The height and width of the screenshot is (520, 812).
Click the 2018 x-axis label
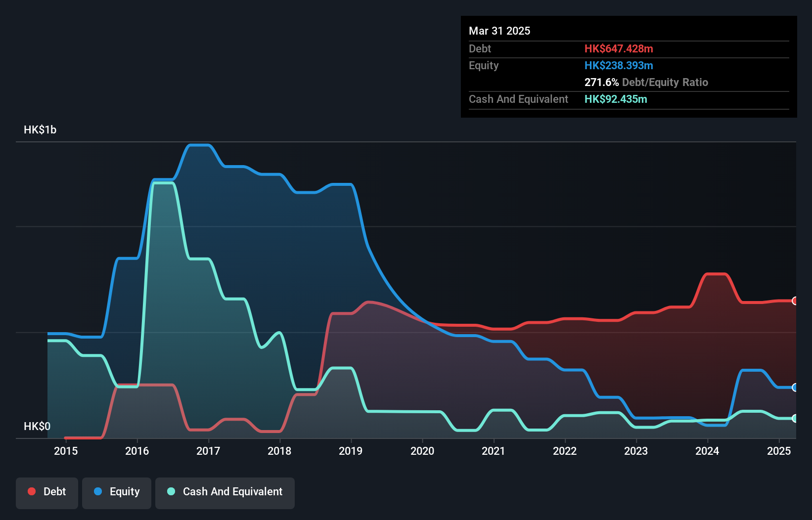[x=279, y=451]
